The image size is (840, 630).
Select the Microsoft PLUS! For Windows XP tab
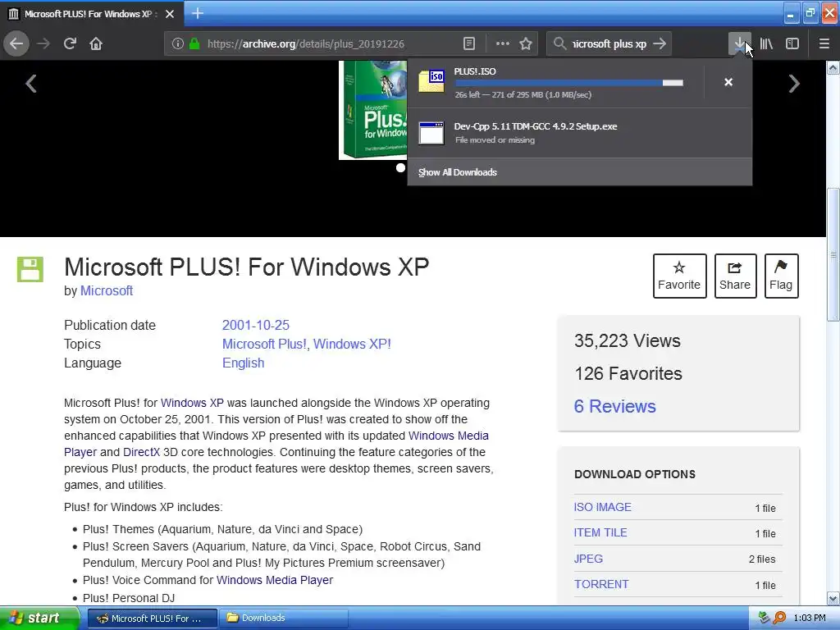(92, 14)
